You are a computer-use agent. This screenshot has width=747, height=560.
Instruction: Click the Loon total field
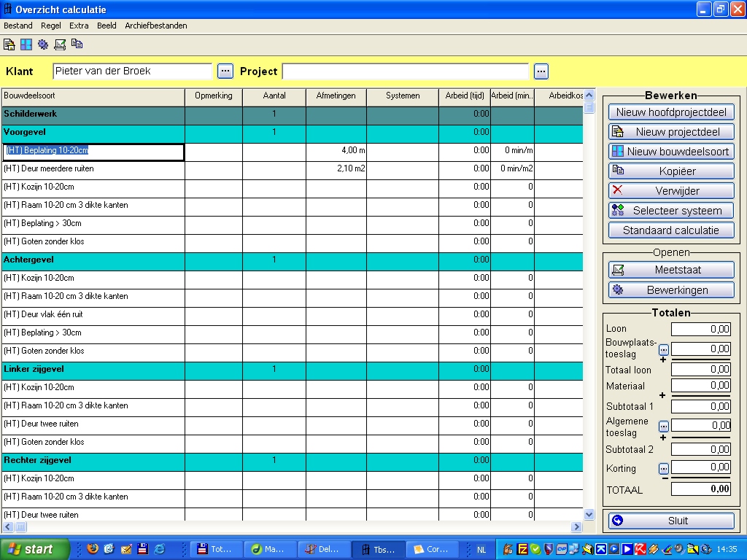click(701, 329)
